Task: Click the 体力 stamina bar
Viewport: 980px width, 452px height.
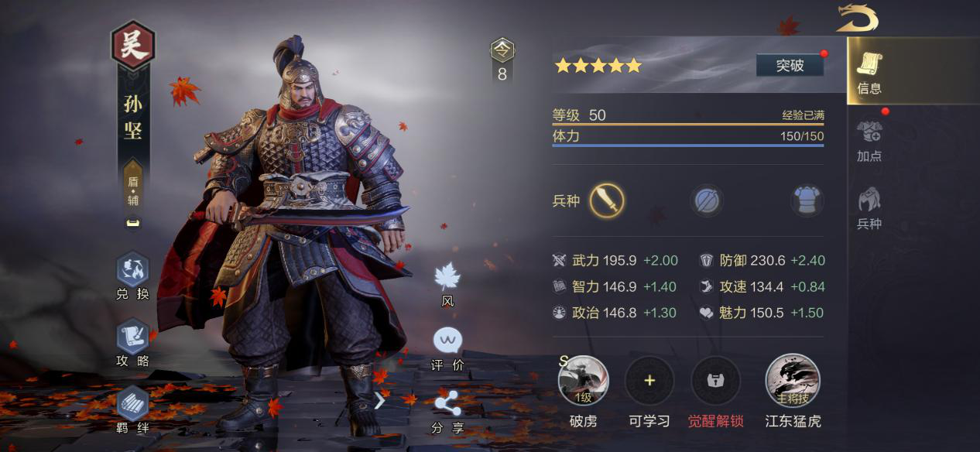Action: 688,137
